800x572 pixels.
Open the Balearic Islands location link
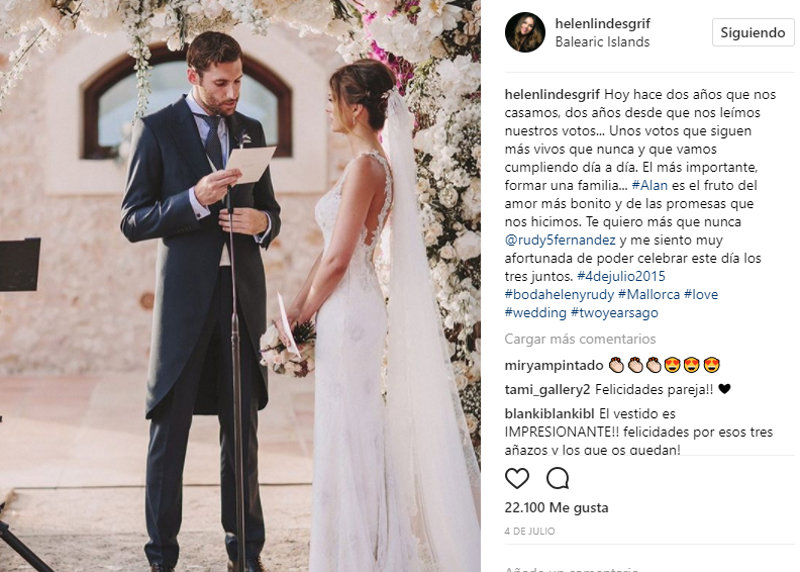602,42
